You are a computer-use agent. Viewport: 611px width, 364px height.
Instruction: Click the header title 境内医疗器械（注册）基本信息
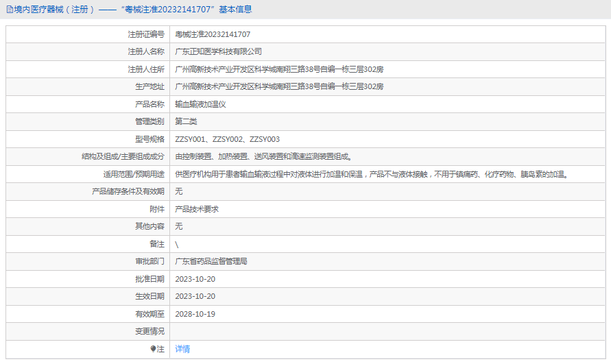click(x=132, y=10)
